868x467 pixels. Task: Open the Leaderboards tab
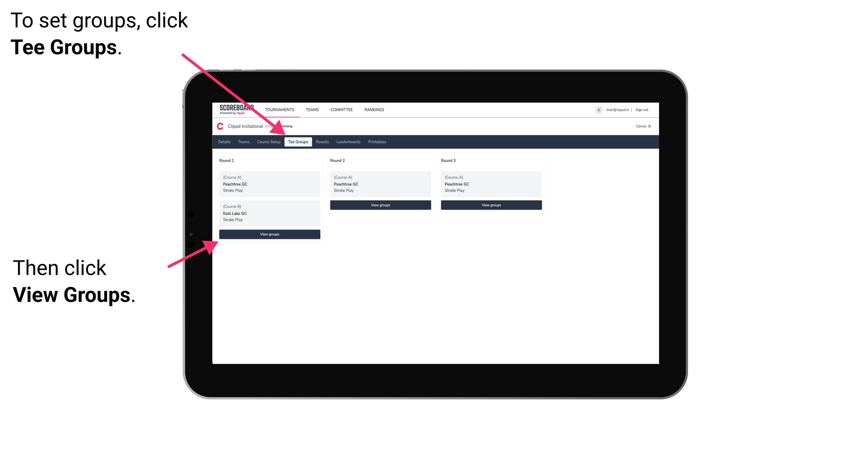348,142
